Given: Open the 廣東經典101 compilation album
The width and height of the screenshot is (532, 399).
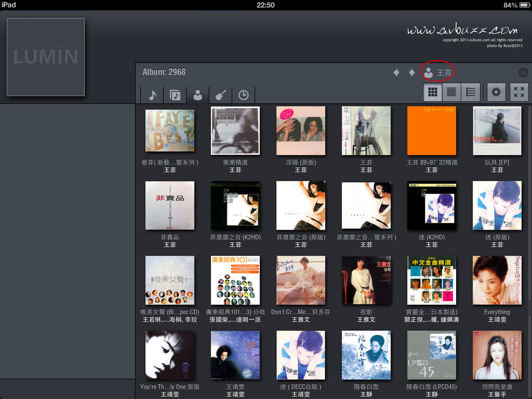Looking at the screenshot, I should pyautogui.click(x=235, y=280).
